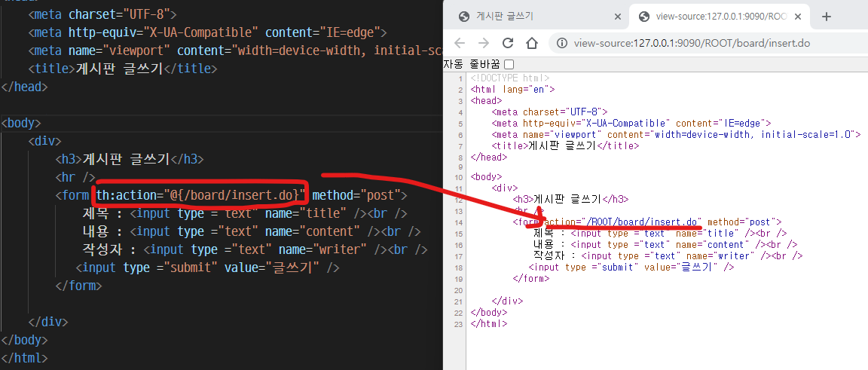Click the </form> closing tag in the editor
868x370 pixels.
78,286
